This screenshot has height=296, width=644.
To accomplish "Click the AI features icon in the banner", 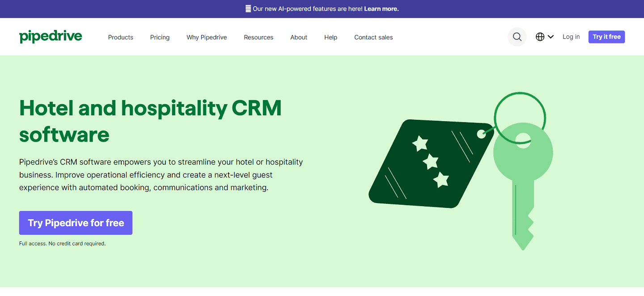I will pyautogui.click(x=248, y=8).
